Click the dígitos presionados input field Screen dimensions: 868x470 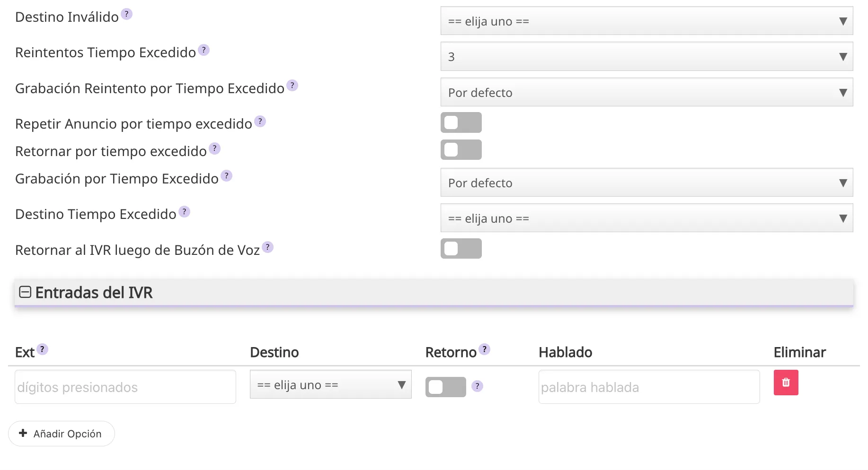point(124,386)
